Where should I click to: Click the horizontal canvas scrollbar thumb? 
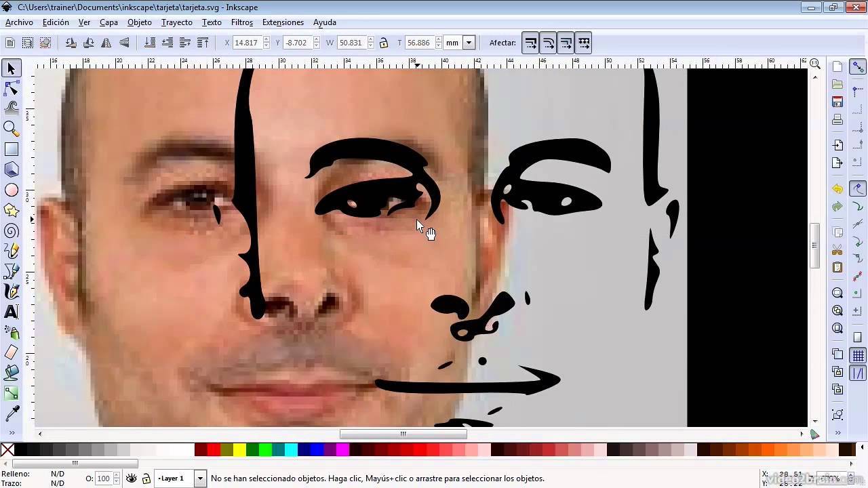(403, 434)
